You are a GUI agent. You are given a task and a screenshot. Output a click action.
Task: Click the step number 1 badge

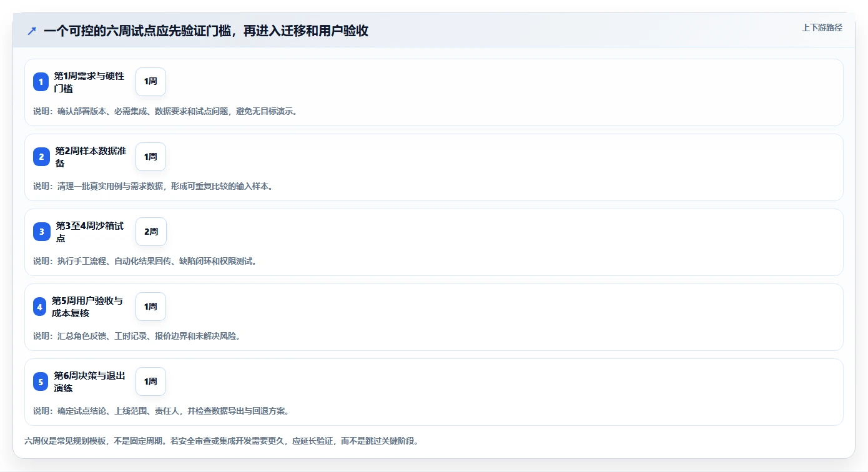41,82
